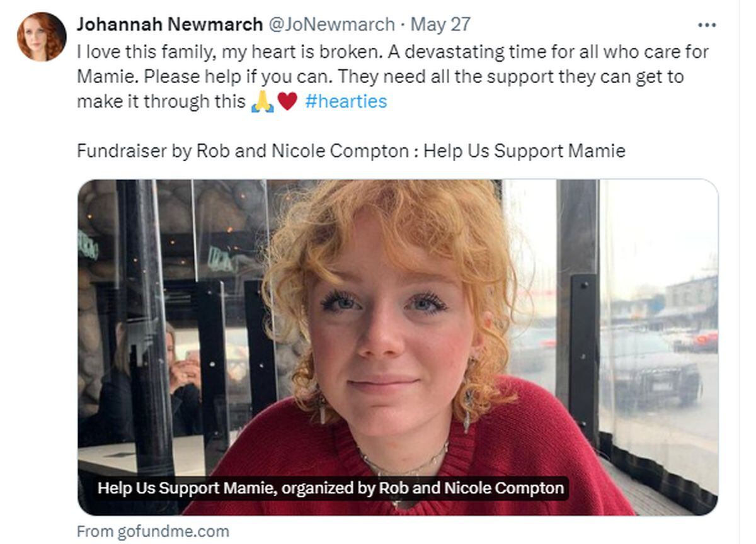This screenshot has width=756, height=544.
Task: Visit the @JoNewmarch handle profile
Action: point(332,25)
